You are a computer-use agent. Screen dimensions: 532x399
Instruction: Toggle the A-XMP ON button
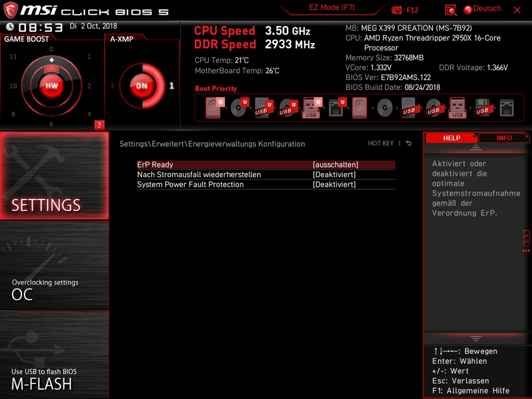coord(142,86)
